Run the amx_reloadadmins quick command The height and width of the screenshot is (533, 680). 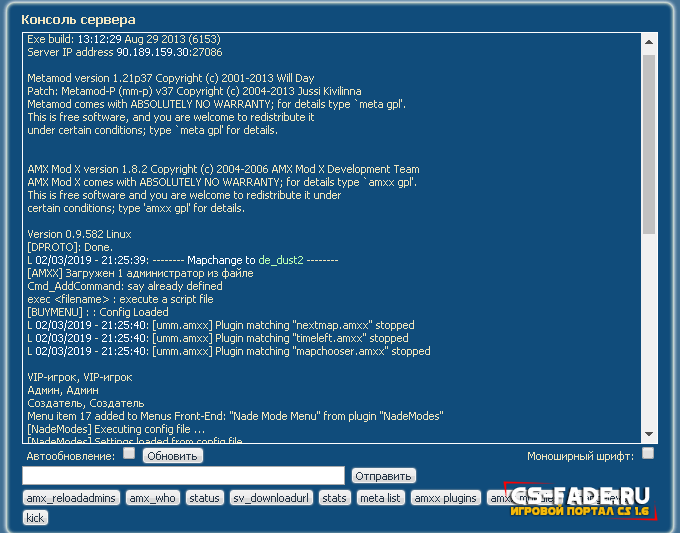pyautogui.click(x=71, y=498)
